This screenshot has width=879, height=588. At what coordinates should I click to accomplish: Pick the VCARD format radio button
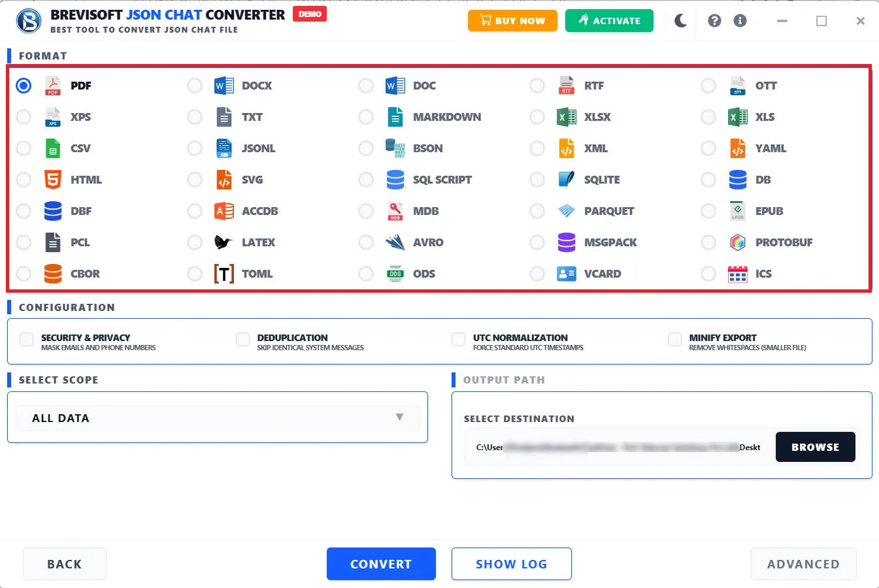[537, 274]
